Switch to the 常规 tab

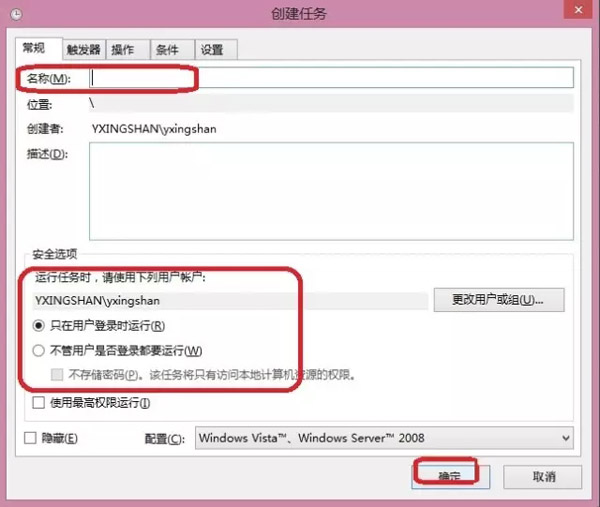pos(38,49)
